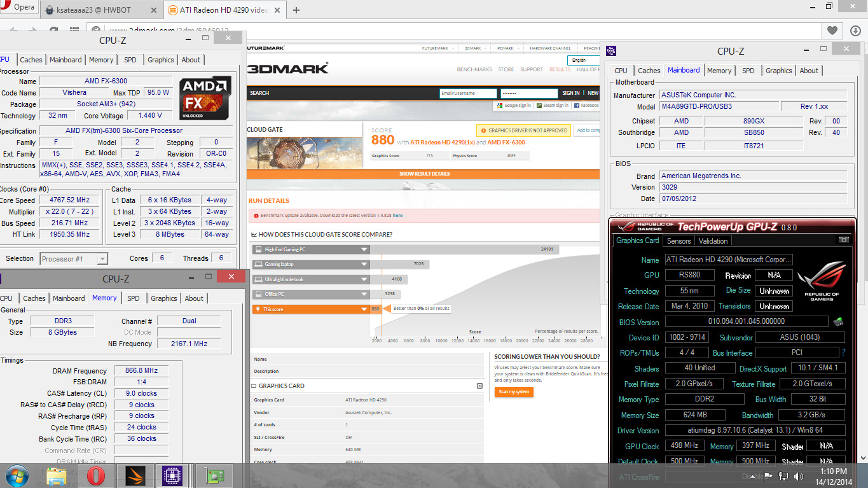Expand the Office PC row

(364, 294)
